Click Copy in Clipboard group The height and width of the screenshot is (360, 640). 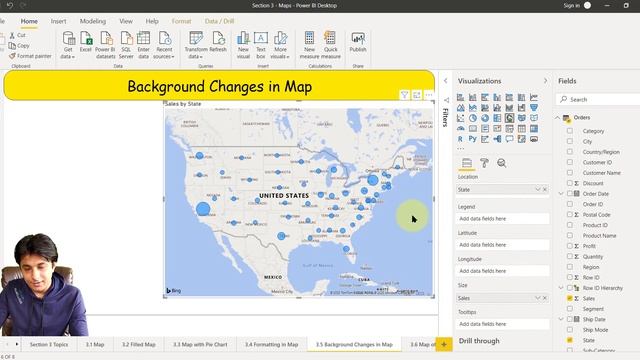pyautogui.click(x=19, y=46)
